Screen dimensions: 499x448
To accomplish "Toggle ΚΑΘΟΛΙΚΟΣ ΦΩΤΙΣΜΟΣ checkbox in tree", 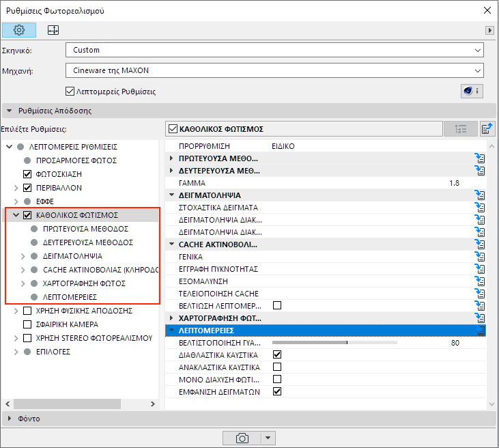I will pos(27,215).
